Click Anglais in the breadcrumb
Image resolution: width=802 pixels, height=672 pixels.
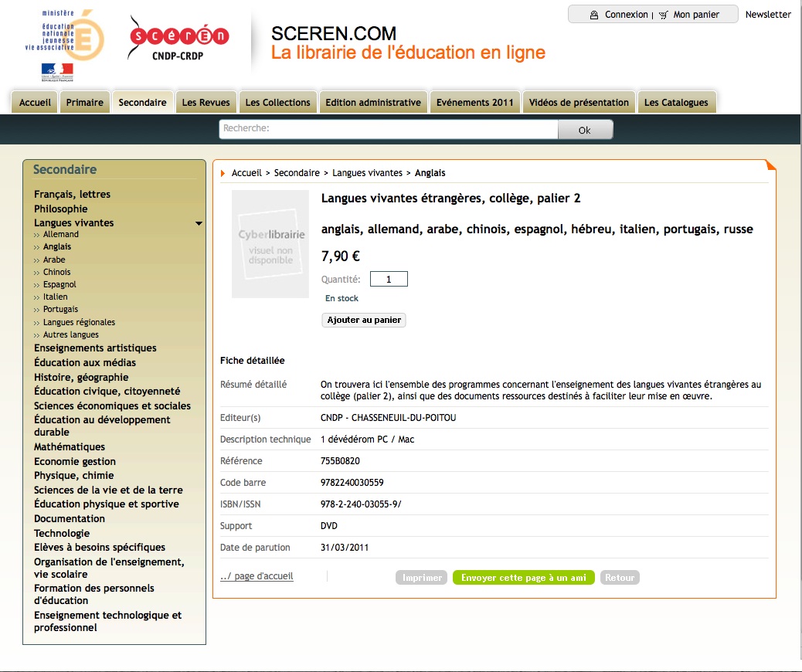click(430, 173)
